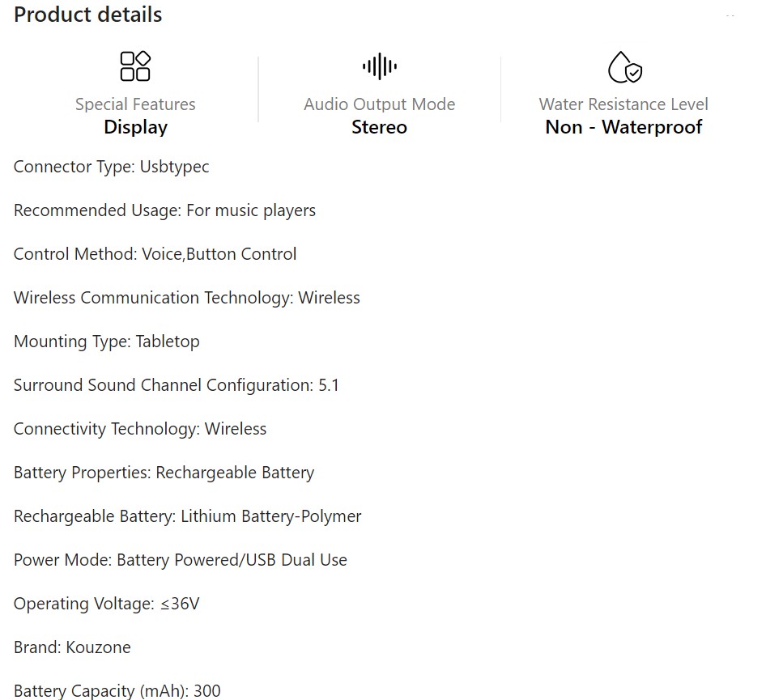Click the Water Resistance droplet shield icon
This screenshot has width=766, height=700.
[x=623, y=67]
